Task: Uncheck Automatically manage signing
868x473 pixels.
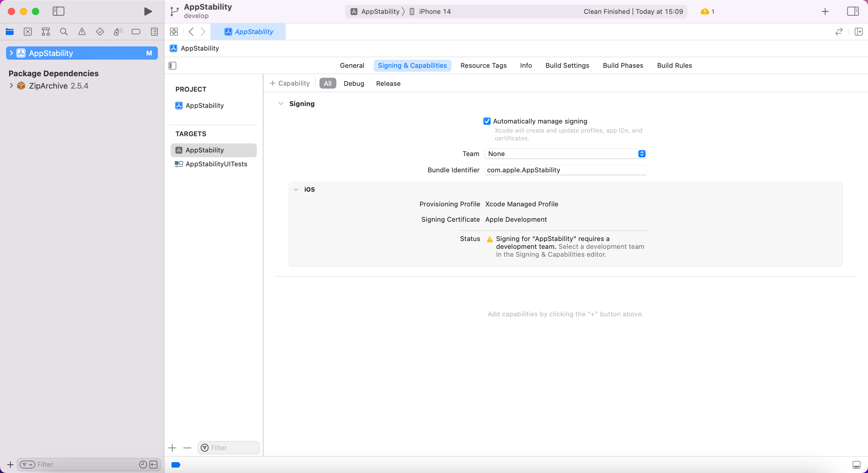Action: (487, 121)
